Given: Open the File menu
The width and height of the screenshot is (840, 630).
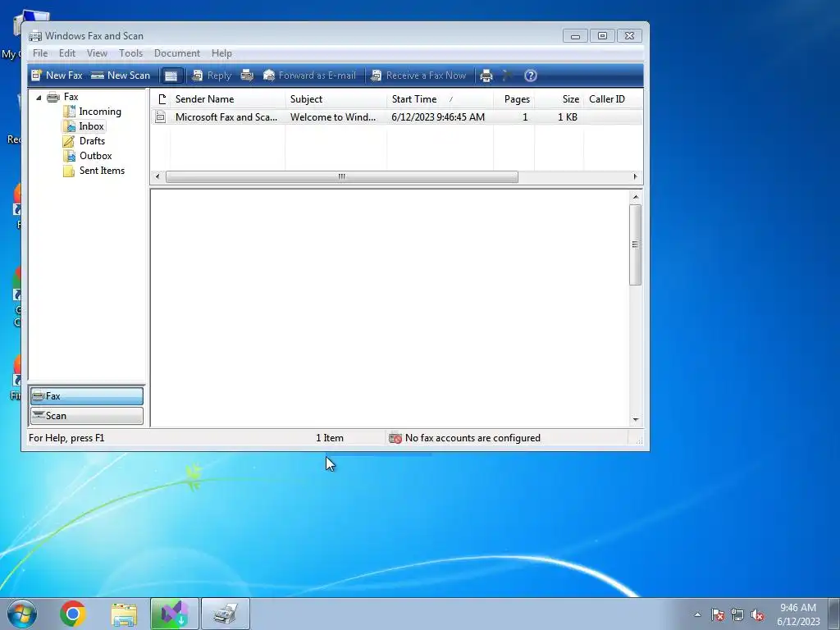Looking at the screenshot, I should [40, 53].
